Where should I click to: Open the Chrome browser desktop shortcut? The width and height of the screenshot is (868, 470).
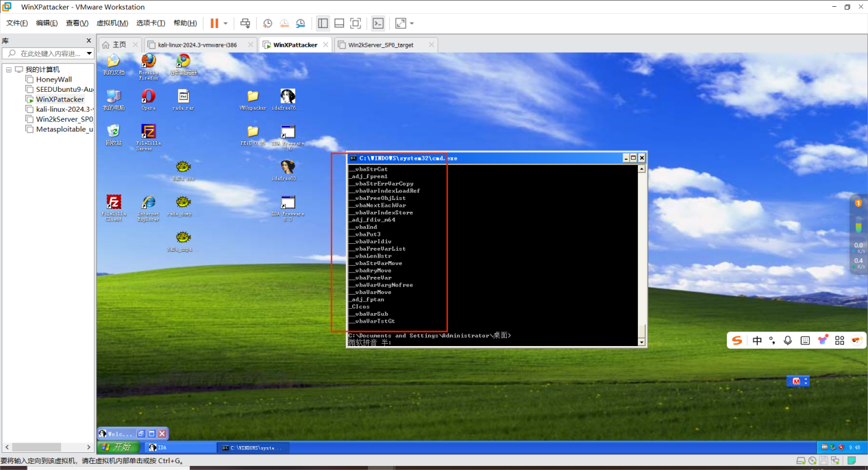[183, 64]
